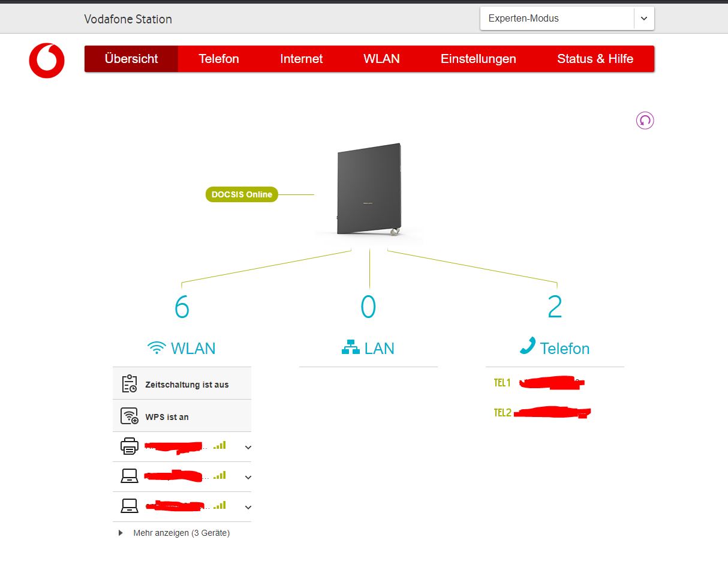728x564 pixels.
Task: Click the Vodafone logo
Action: [x=47, y=61]
